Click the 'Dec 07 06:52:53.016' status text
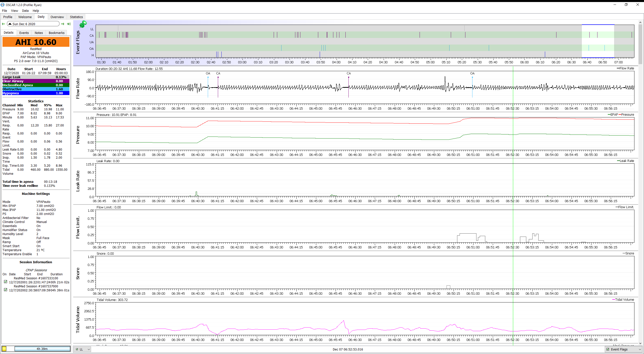644x354 pixels. (348, 349)
